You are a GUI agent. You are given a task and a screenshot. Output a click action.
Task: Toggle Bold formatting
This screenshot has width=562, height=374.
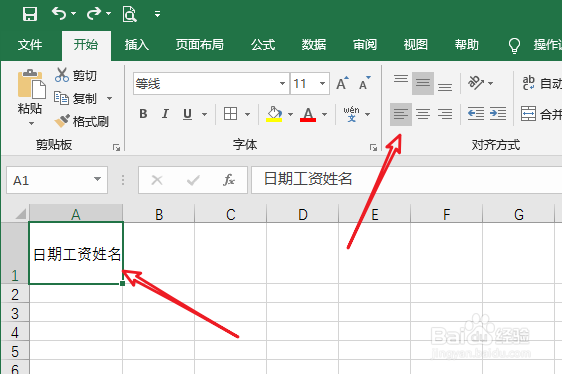click(x=143, y=114)
